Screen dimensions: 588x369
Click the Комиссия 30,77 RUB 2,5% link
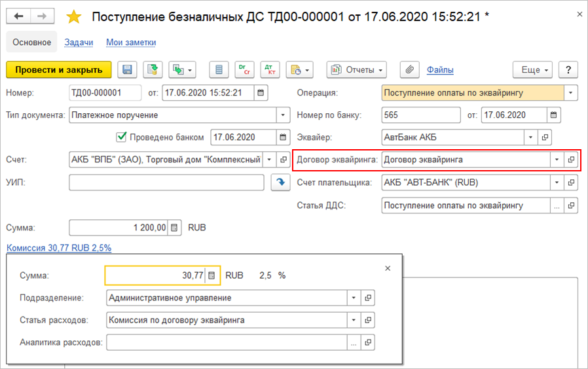(59, 247)
